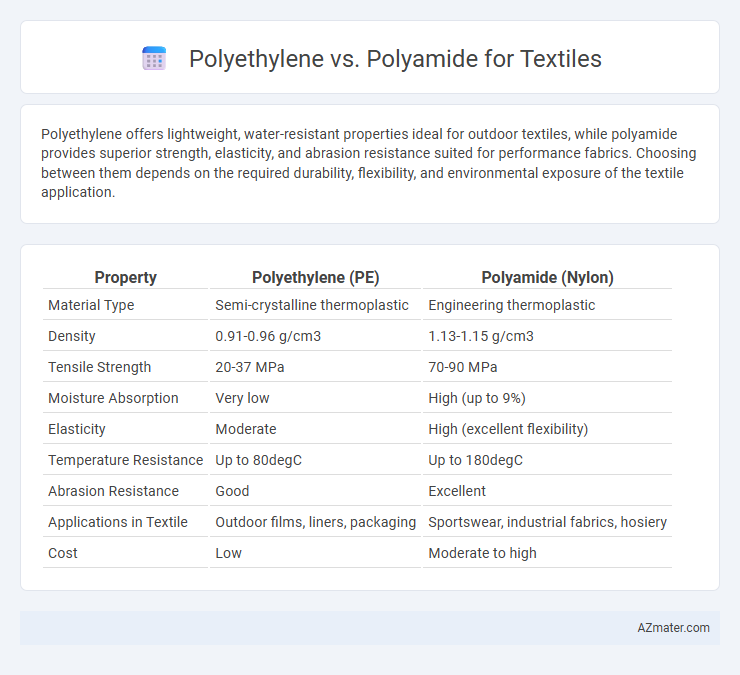Select the 'Abrasion Resistance' row label

(113, 491)
